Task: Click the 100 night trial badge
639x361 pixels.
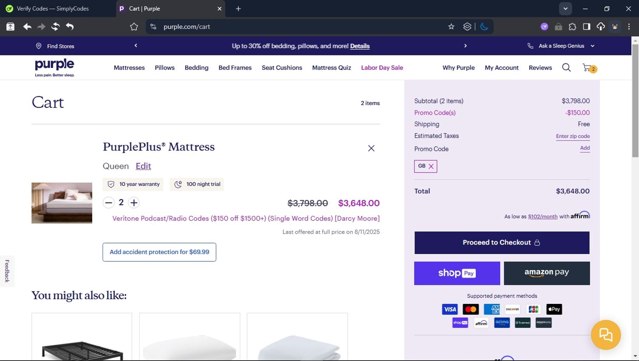Action: pyautogui.click(x=197, y=184)
